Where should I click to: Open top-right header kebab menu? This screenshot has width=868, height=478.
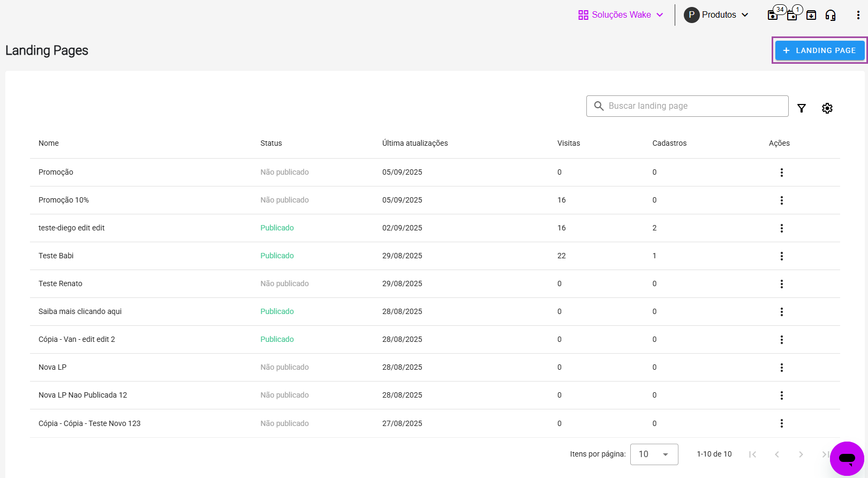pos(858,15)
